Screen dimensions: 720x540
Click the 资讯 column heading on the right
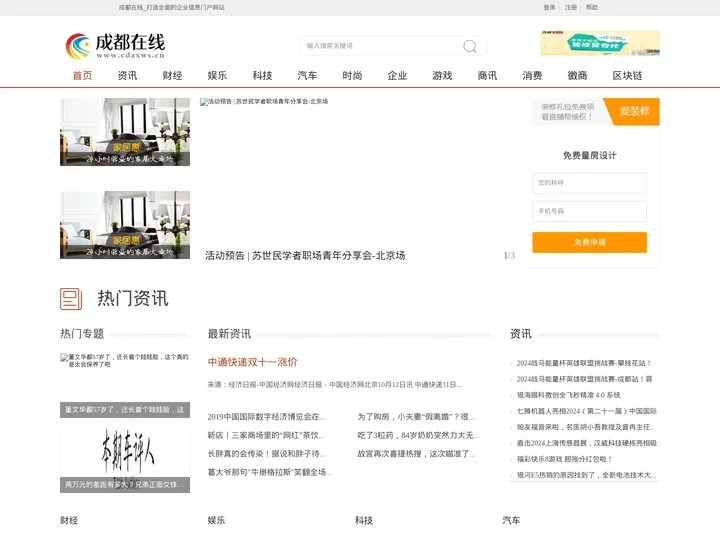tap(521, 334)
